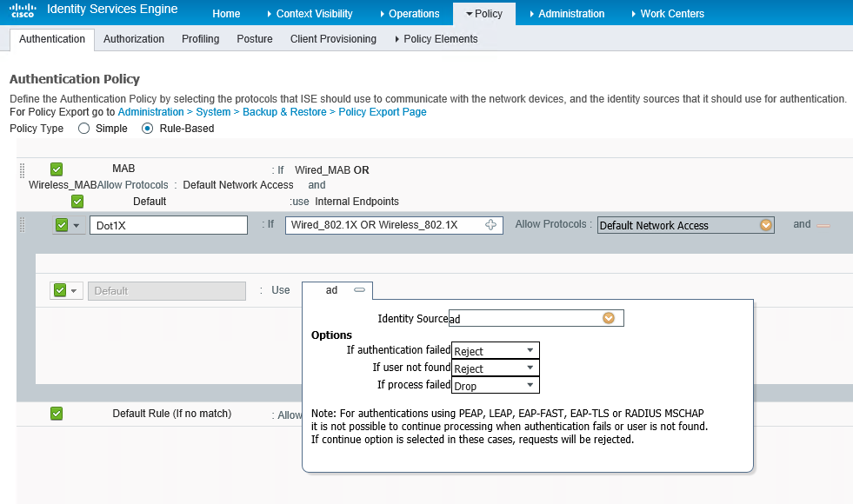Switch to the Client Provisioning tab
This screenshot has height=504, width=853.
(x=334, y=39)
